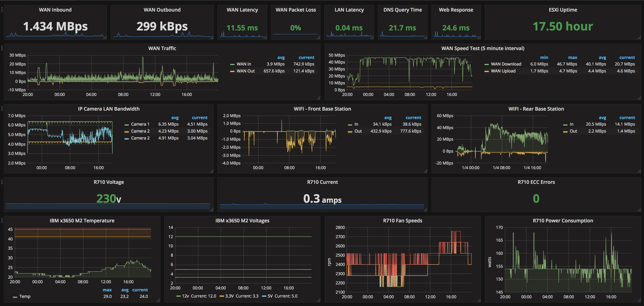
Task: Click the R710 Voltage panel corner resize grip
Action: (212, 210)
